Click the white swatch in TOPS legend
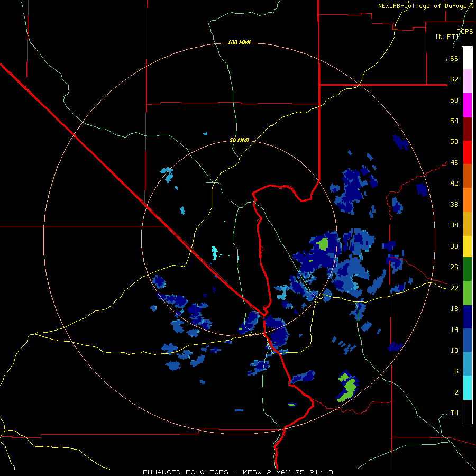This screenshot has width=476, height=476. click(x=467, y=58)
